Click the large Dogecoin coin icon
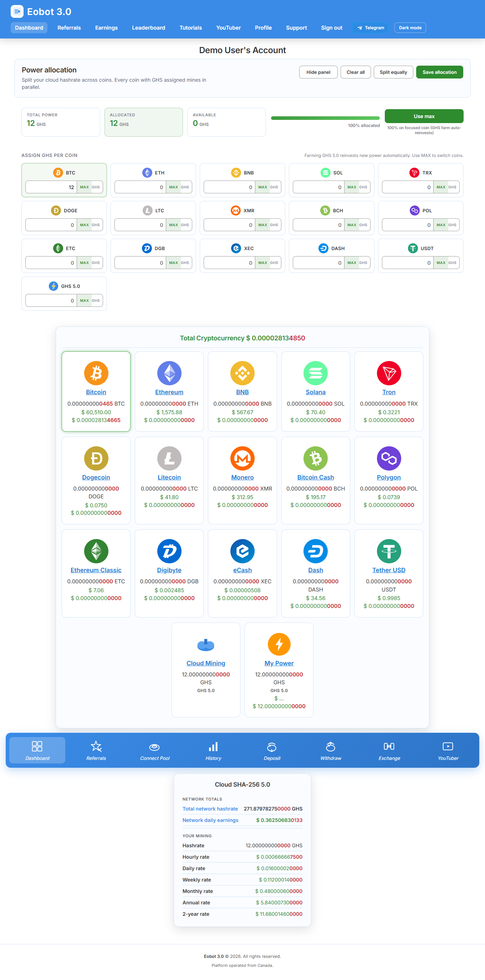This screenshot has width=485, height=980. tap(96, 458)
